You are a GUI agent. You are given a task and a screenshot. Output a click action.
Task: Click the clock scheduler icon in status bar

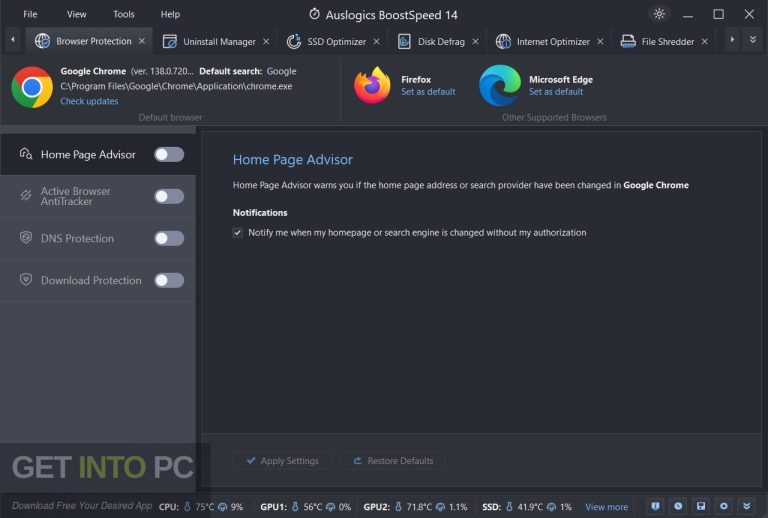pyautogui.click(x=678, y=506)
